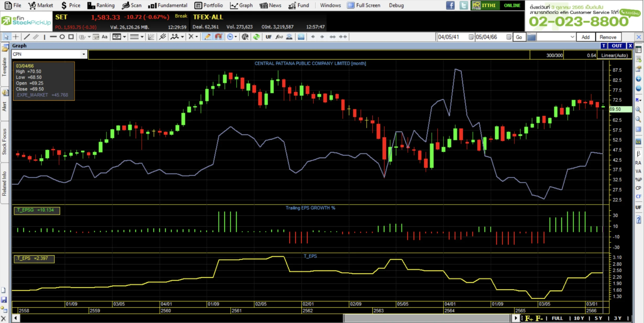The width and height of the screenshot is (644, 323).
Task: Click the zoom out magnifier in right sidebar
Action: coord(638,120)
